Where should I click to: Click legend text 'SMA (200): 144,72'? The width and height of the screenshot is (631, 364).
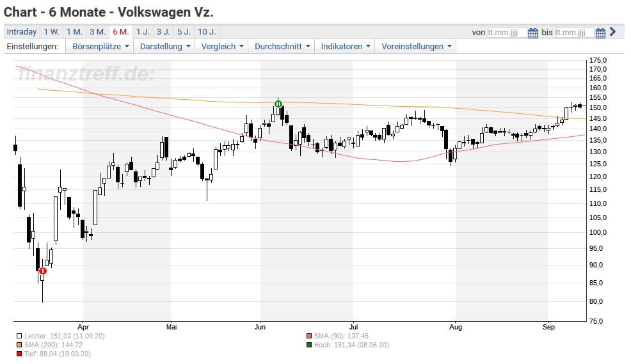(x=53, y=345)
